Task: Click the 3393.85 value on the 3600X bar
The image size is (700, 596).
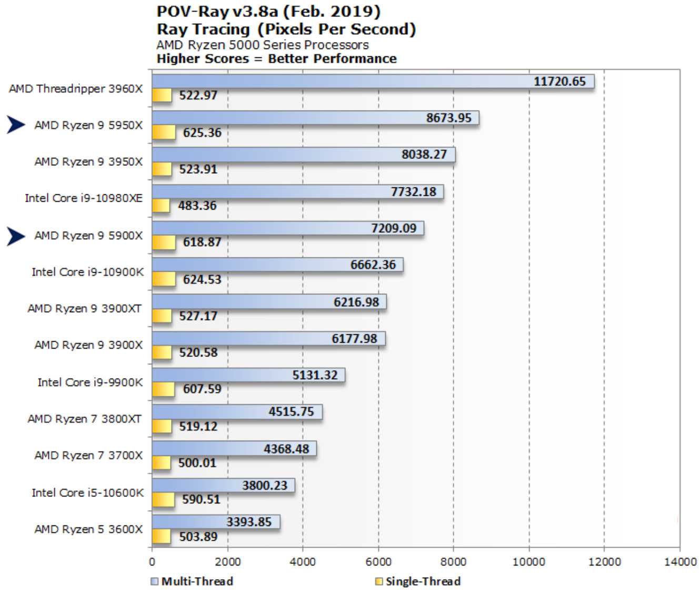Action: tap(249, 522)
